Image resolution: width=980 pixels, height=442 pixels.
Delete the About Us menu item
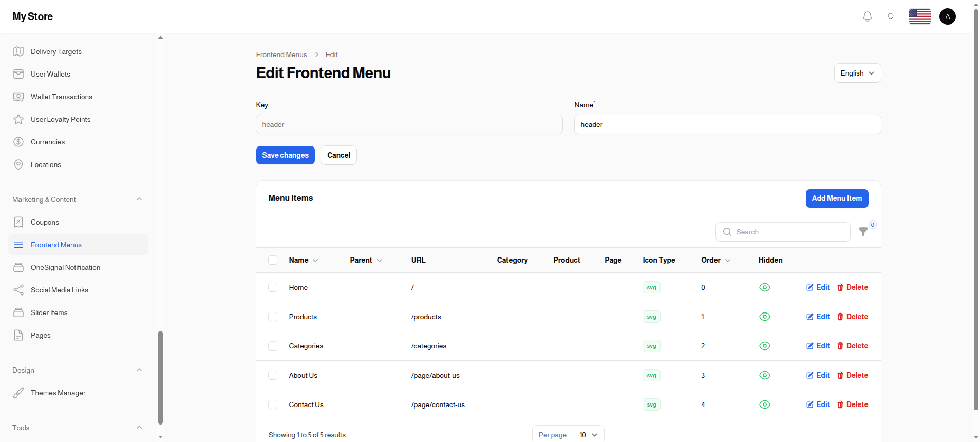853,375
